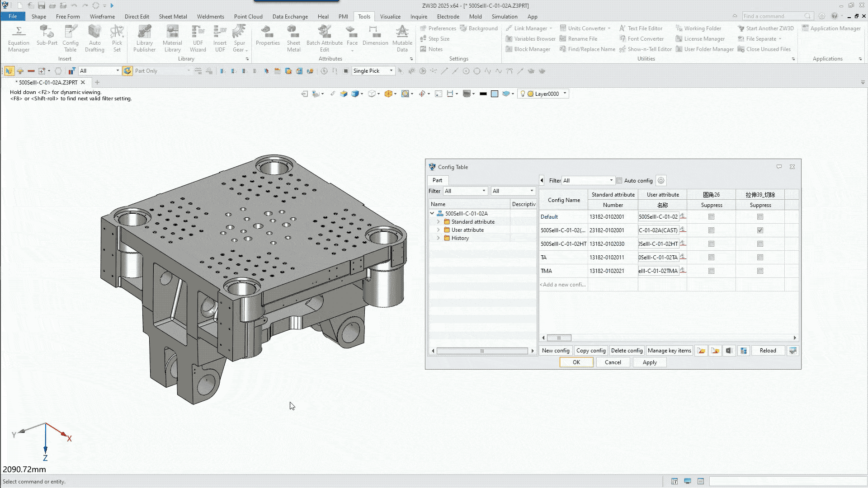The height and width of the screenshot is (488, 868).
Task: Drag the horizontal scrollbar in Config Table
Action: point(559,338)
